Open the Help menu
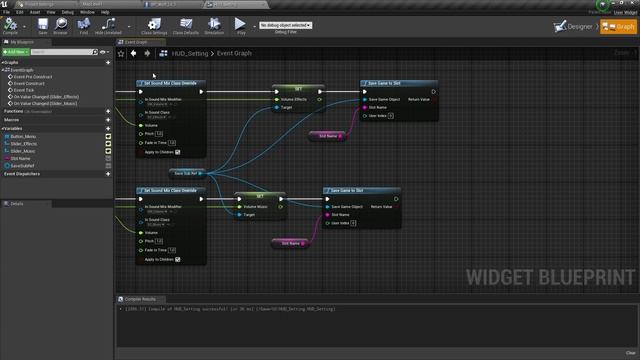The image size is (640, 360). (x=105, y=12)
